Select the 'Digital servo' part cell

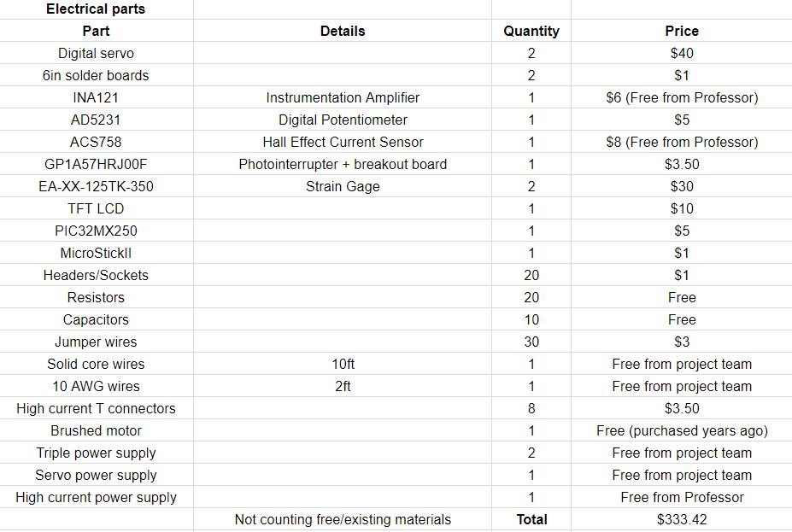(x=96, y=53)
